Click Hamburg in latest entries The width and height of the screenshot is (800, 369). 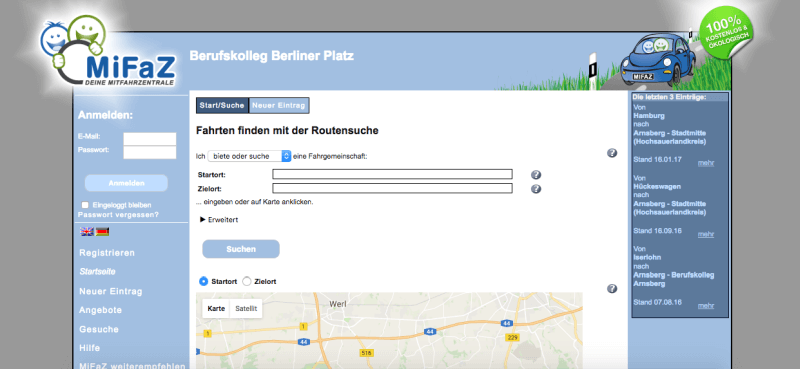click(x=649, y=116)
